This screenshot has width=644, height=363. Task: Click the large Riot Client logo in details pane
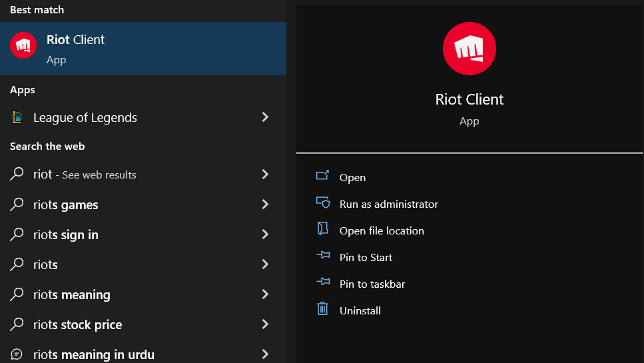tap(469, 49)
